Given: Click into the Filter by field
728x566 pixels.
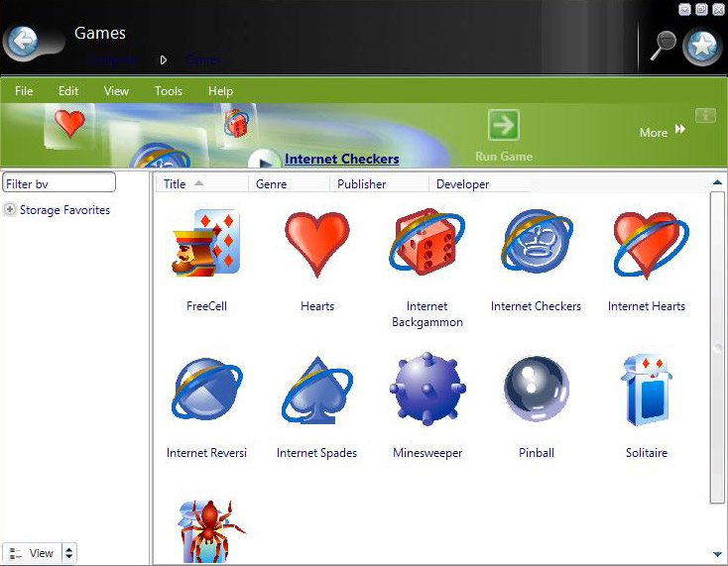Looking at the screenshot, I should pyautogui.click(x=59, y=182).
